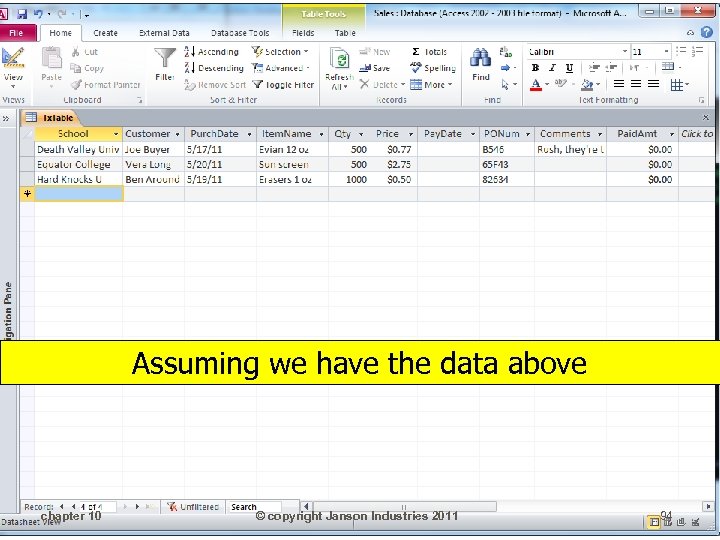Switch to the Create tab
The height and width of the screenshot is (540, 720).
point(105,33)
